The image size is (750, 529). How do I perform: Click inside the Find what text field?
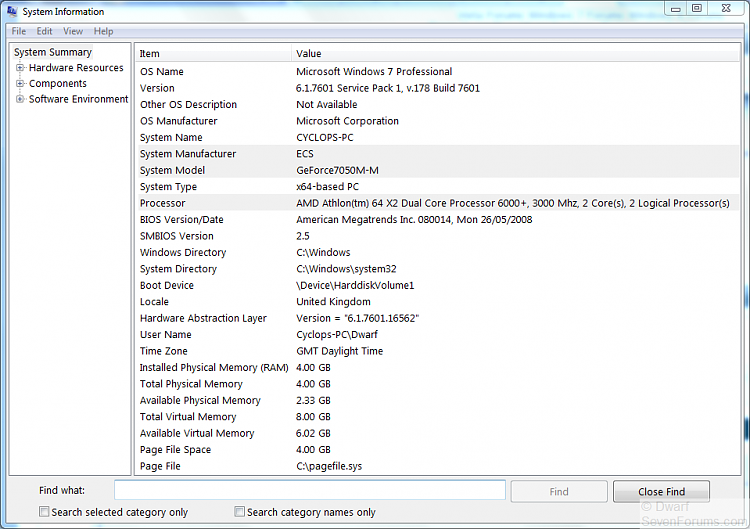tap(309, 491)
